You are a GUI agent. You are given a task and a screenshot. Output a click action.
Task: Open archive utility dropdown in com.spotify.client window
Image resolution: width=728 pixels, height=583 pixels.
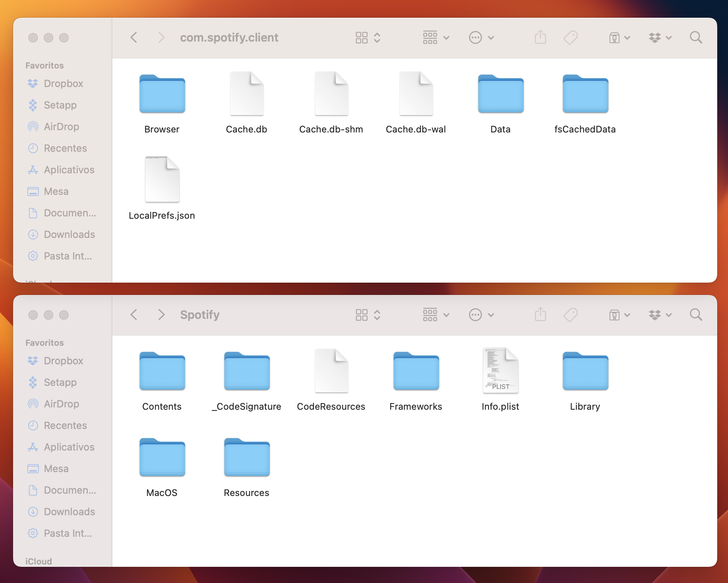(x=619, y=38)
